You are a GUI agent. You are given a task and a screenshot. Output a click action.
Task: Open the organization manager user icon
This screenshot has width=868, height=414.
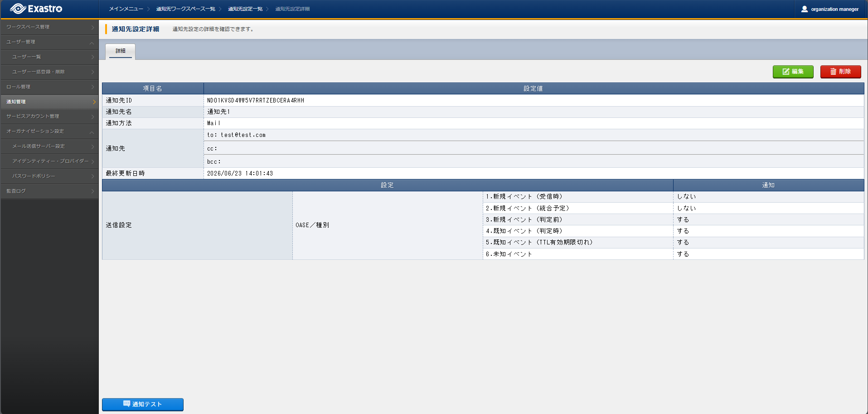805,9
